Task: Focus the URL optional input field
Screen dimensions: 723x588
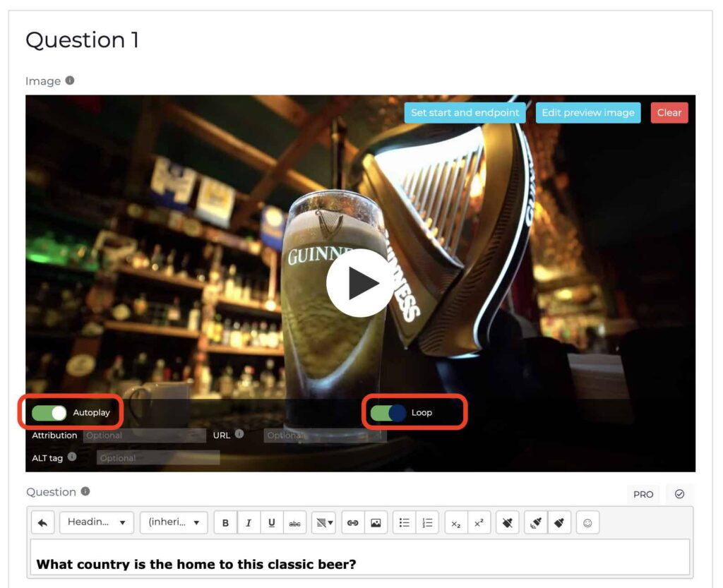Action: click(325, 436)
